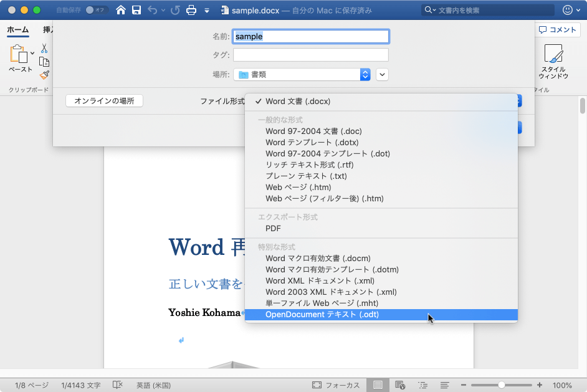The image size is (587, 392).
Task: Click the Save floppy disk icon
Action: [x=136, y=10]
